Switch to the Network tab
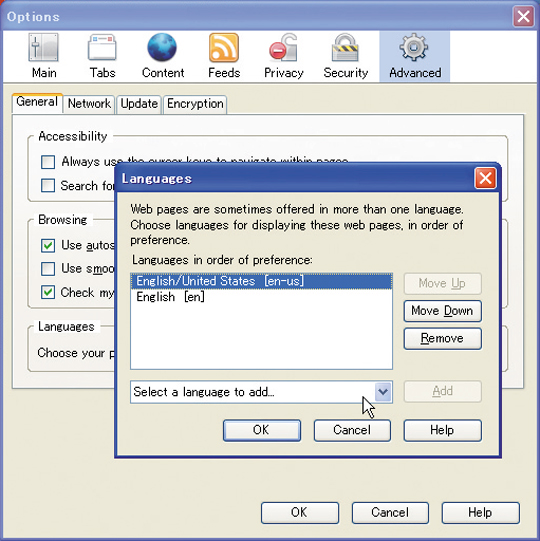540x541 pixels. [89, 104]
